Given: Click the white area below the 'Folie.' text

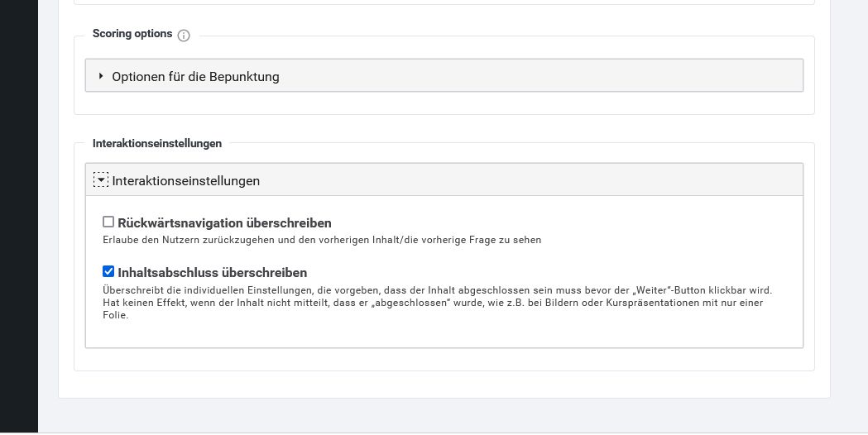Looking at the screenshot, I should [443, 334].
